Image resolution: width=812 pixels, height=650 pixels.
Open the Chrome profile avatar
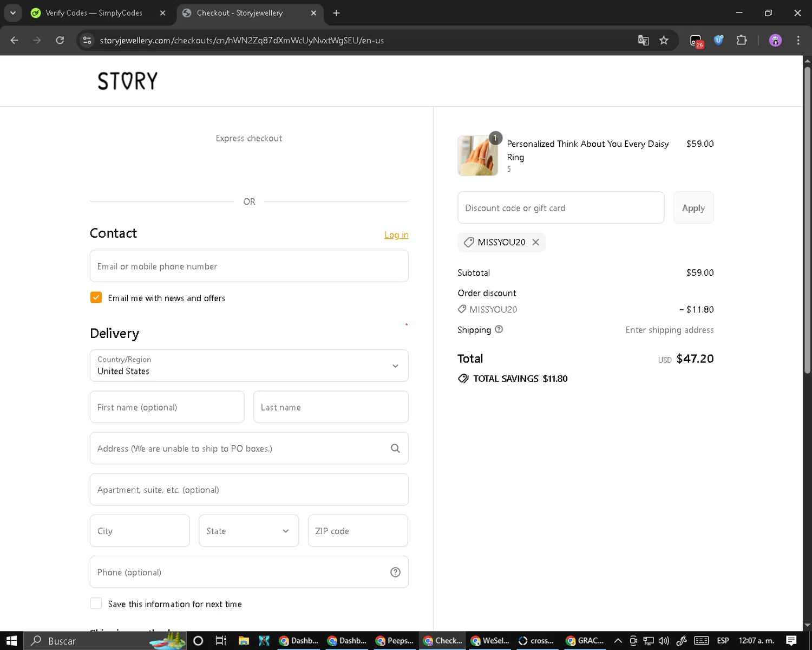pos(775,40)
